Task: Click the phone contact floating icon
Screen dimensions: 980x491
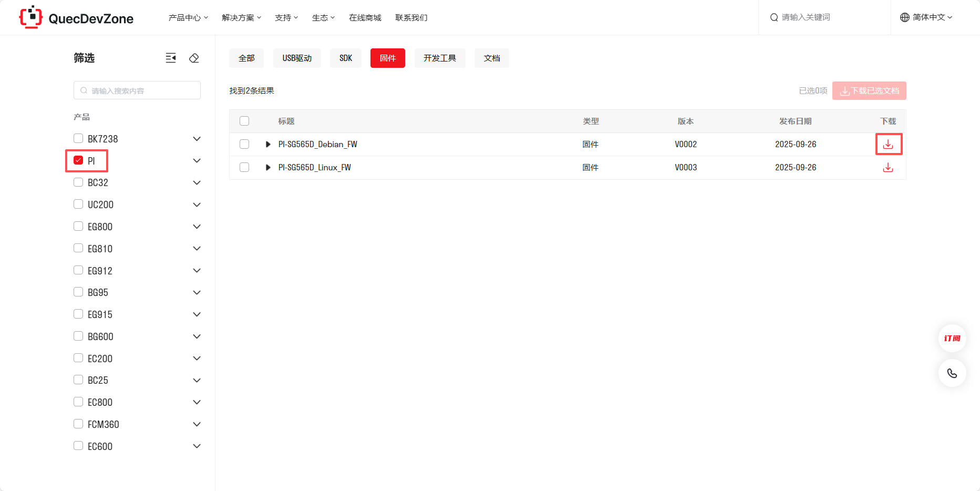Action: 952,373
